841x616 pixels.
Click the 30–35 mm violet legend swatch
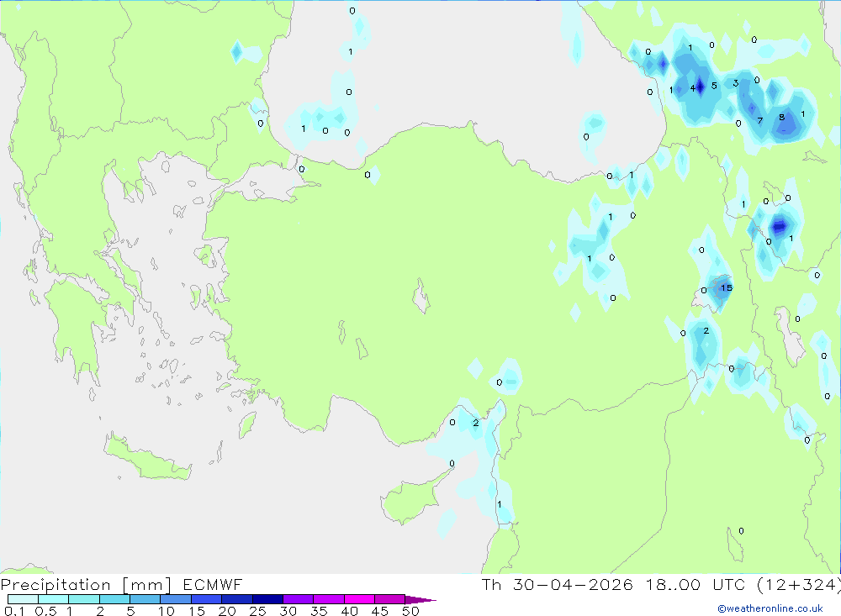pyautogui.click(x=299, y=599)
